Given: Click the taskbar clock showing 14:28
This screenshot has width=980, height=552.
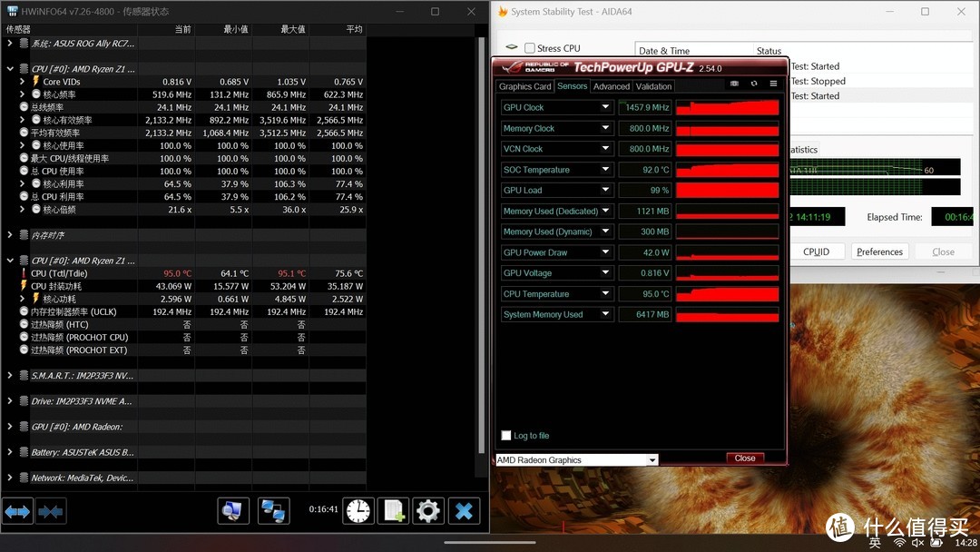Looking at the screenshot, I should 965,543.
